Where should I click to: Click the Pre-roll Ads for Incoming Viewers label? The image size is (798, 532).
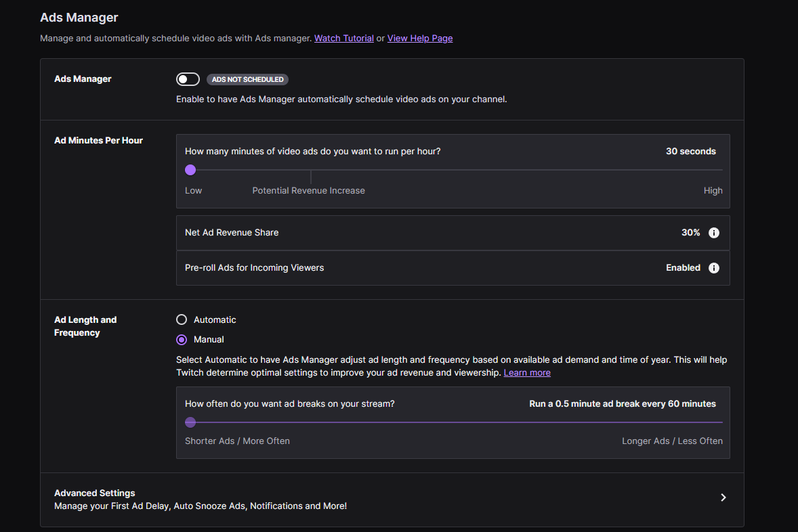254,268
